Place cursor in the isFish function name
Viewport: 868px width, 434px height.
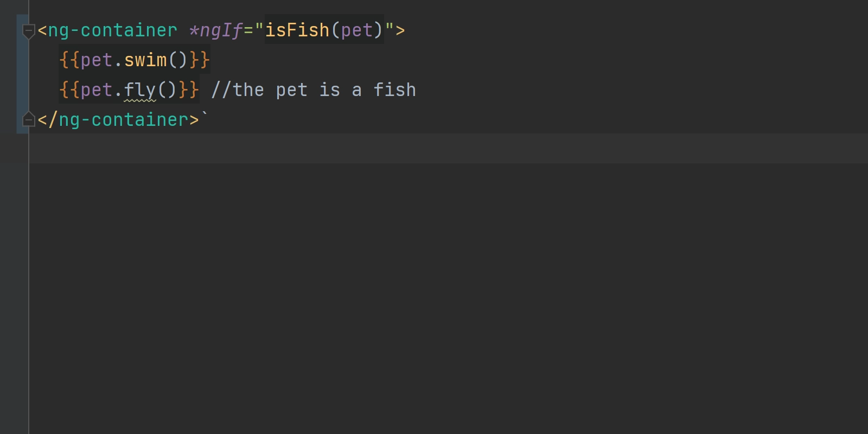click(297, 30)
